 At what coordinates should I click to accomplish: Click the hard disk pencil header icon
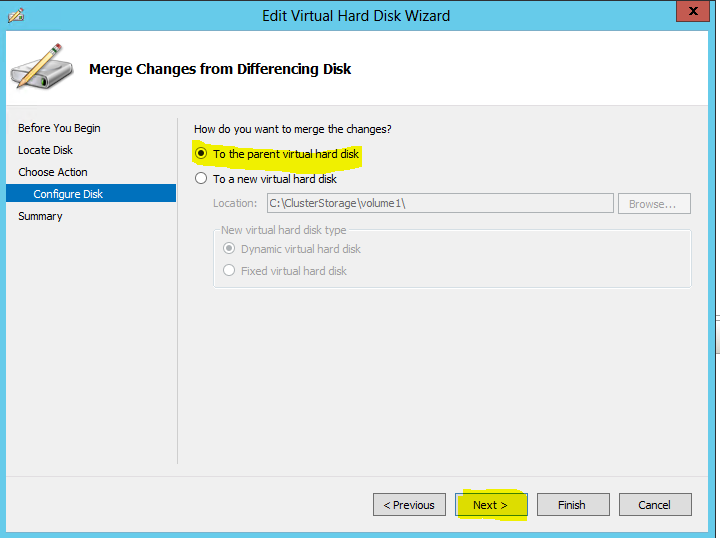[x=40, y=68]
